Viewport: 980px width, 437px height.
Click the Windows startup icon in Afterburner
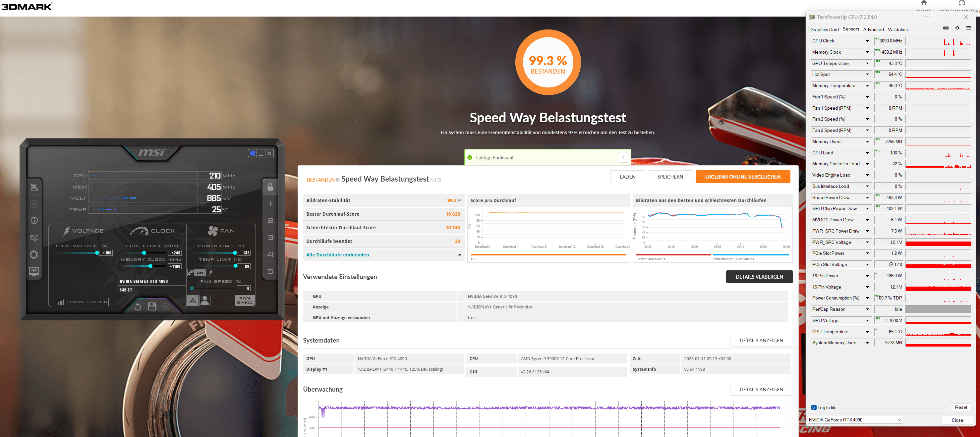252,154
